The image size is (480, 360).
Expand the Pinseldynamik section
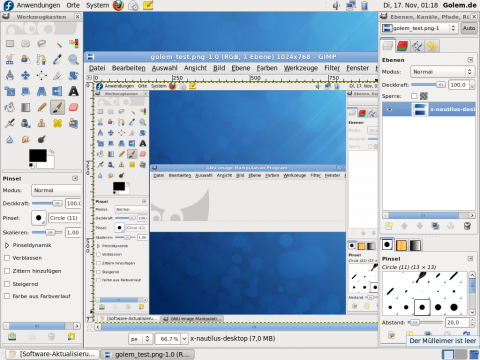(7, 245)
